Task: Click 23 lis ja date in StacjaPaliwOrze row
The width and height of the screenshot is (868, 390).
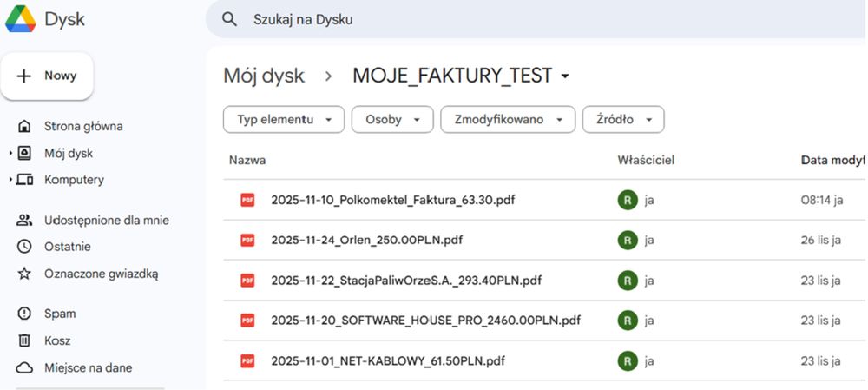Action: click(820, 281)
